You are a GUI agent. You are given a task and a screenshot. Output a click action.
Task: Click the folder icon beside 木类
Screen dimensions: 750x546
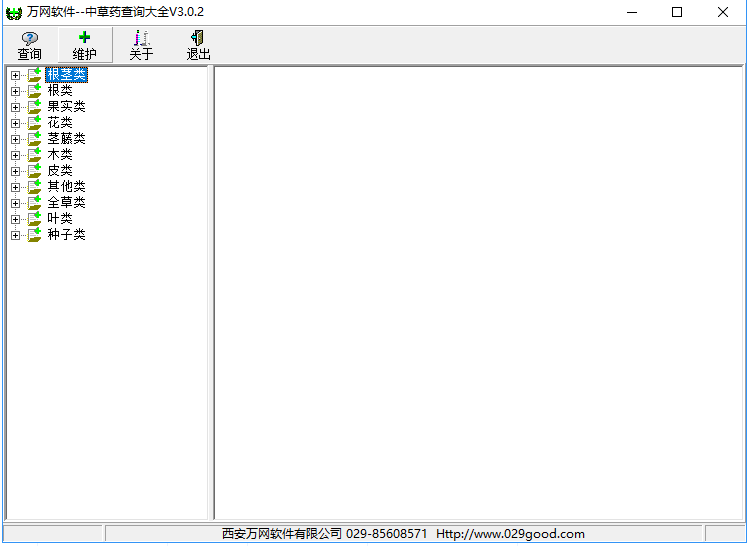[x=34, y=154]
